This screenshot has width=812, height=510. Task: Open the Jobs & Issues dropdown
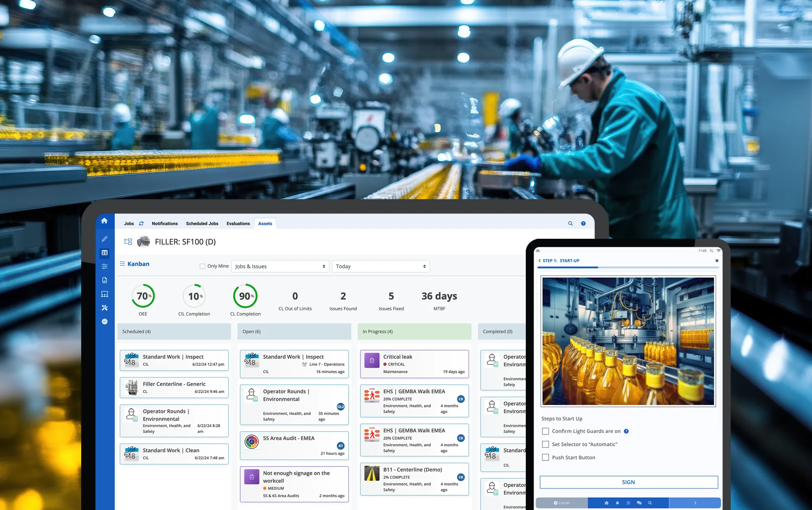pos(280,266)
